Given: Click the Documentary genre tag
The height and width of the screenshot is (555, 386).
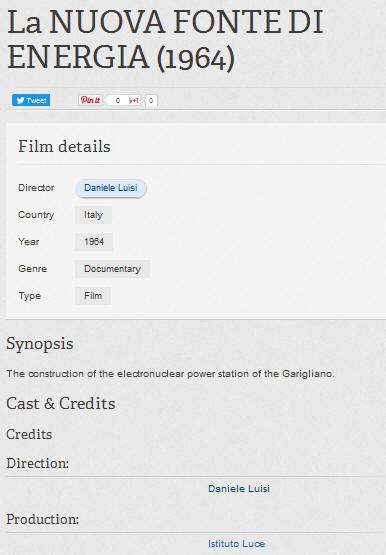Looking at the screenshot, I should tap(113, 269).
